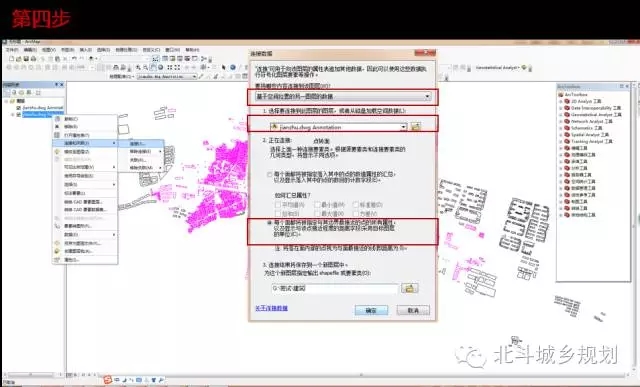The height and width of the screenshot is (387, 640).
Task: Select the closest-point attributes radio option
Action: (x=269, y=223)
